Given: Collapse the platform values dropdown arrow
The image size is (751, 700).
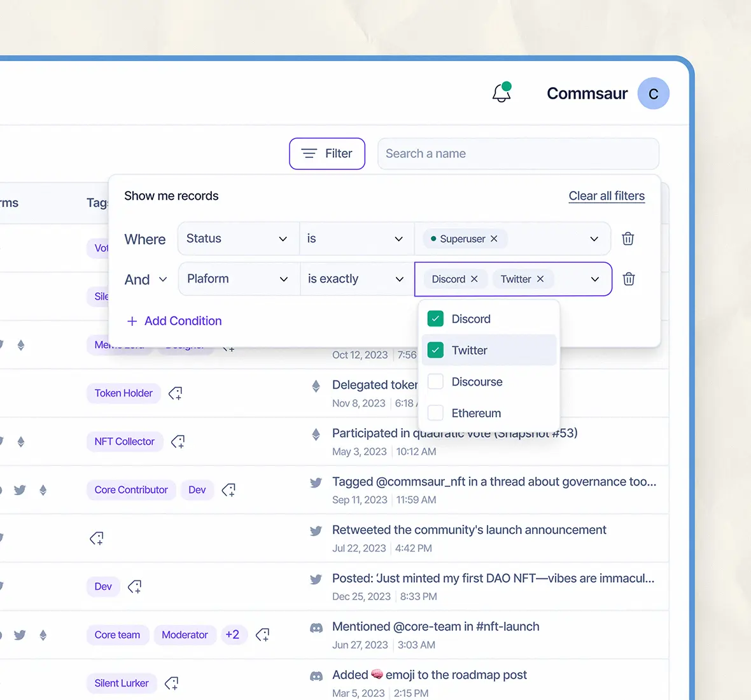Looking at the screenshot, I should (595, 279).
